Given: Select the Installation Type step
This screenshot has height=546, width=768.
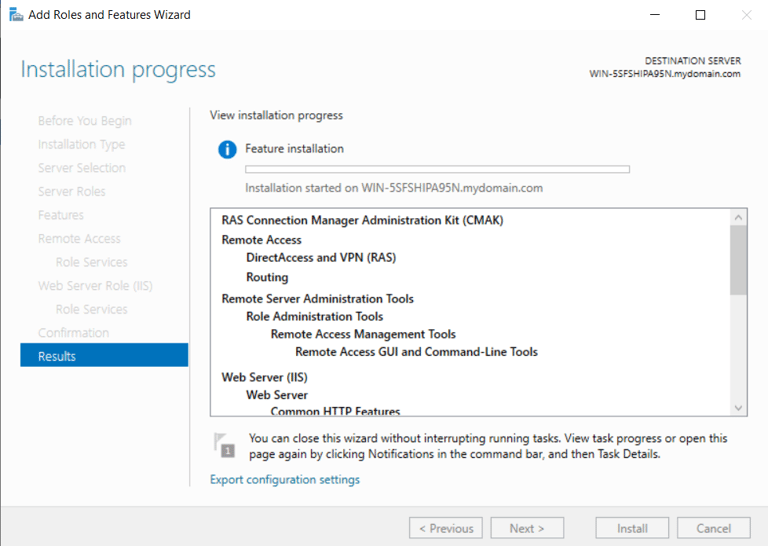Looking at the screenshot, I should point(81,144).
